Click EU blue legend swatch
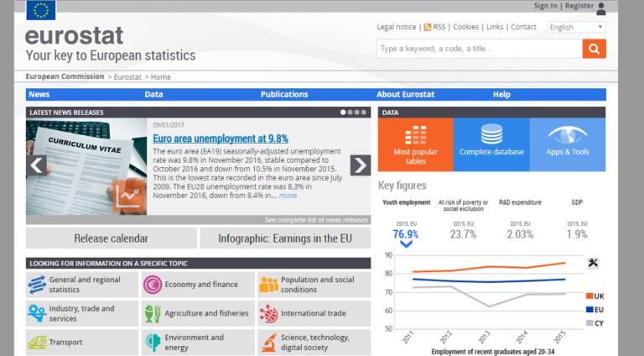The height and width of the screenshot is (356, 644). click(x=589, y=310)
